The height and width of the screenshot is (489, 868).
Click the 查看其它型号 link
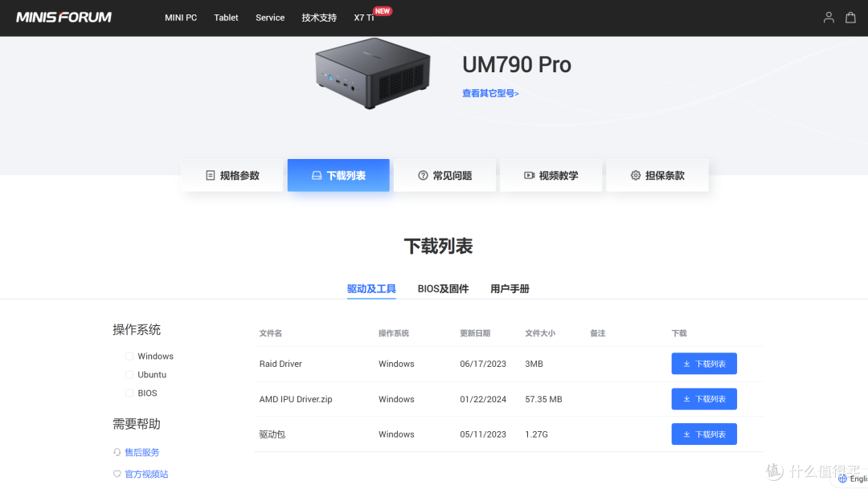[490, 93]
